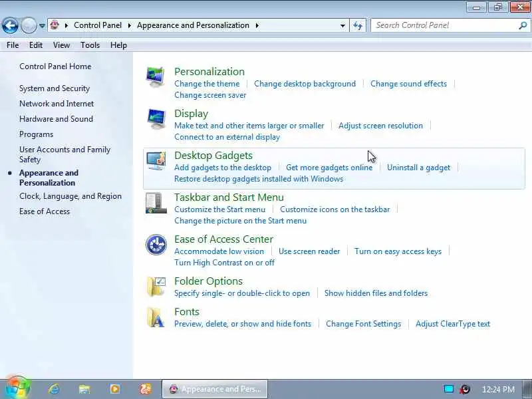Open Network and Internet category
This screenshot has width=532, height=399.
tap(57, 104)
